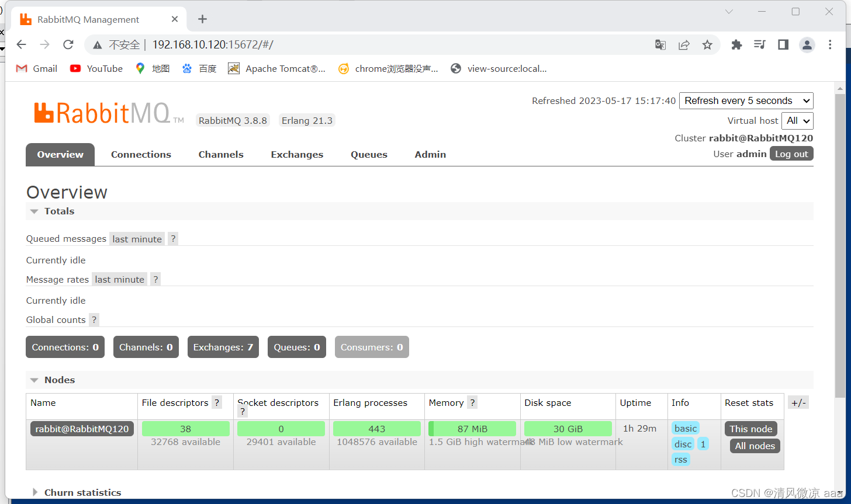This screenshot has width=851, height=504.
Task: Change Message rates last minute range
Action: [x=119, y=279]
